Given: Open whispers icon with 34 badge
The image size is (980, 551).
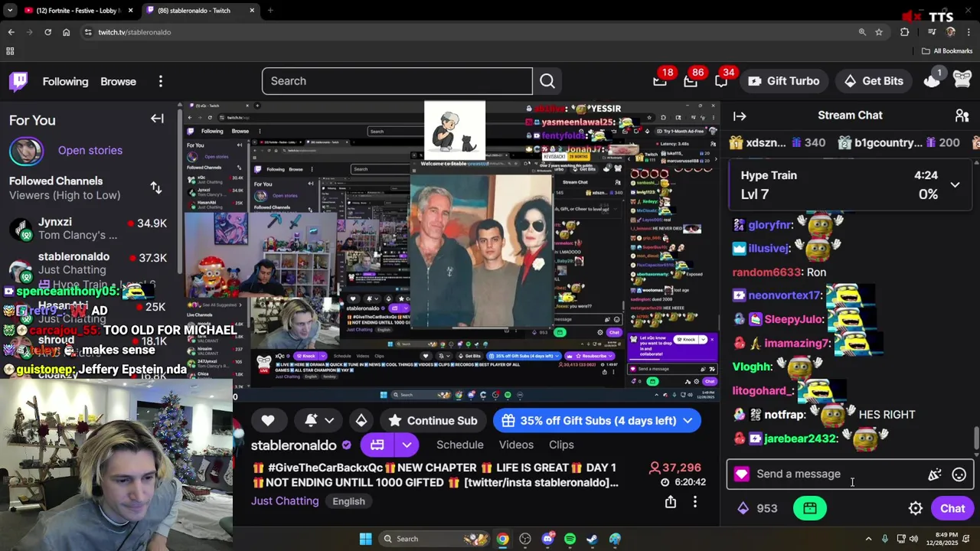Looking at the screenshot, I should (721, 81).
